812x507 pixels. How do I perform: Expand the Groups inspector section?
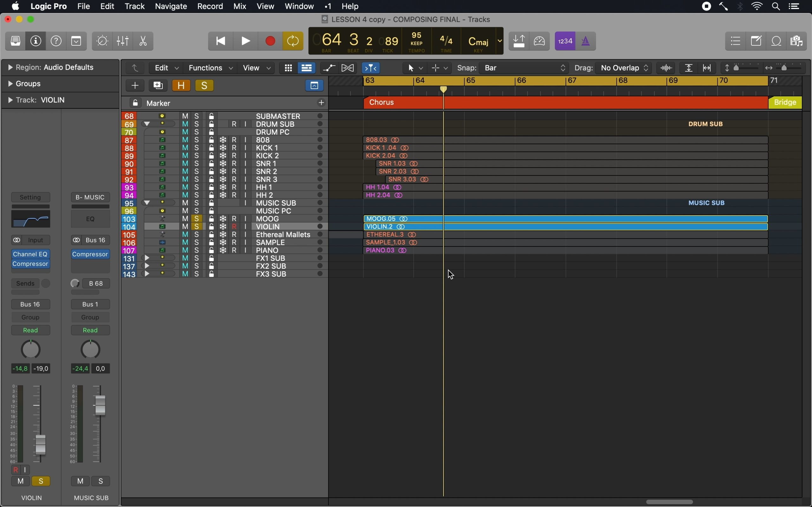pyautogui.click(x=10, y=84)
